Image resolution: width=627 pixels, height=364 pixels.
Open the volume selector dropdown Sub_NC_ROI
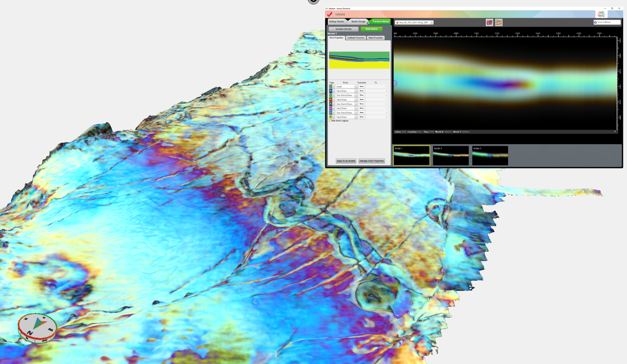pos(414,22)
